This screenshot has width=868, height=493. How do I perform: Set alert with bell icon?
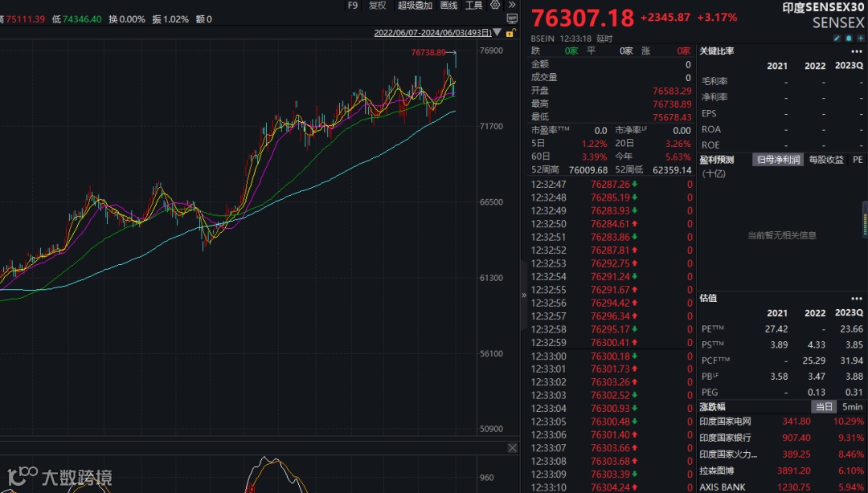tap(849, 39)
